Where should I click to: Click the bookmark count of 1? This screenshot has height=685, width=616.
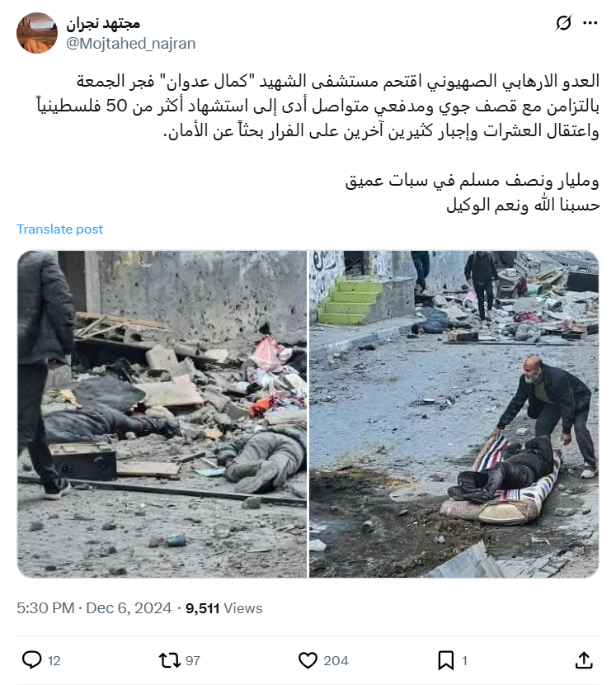(x=464, y=660)
